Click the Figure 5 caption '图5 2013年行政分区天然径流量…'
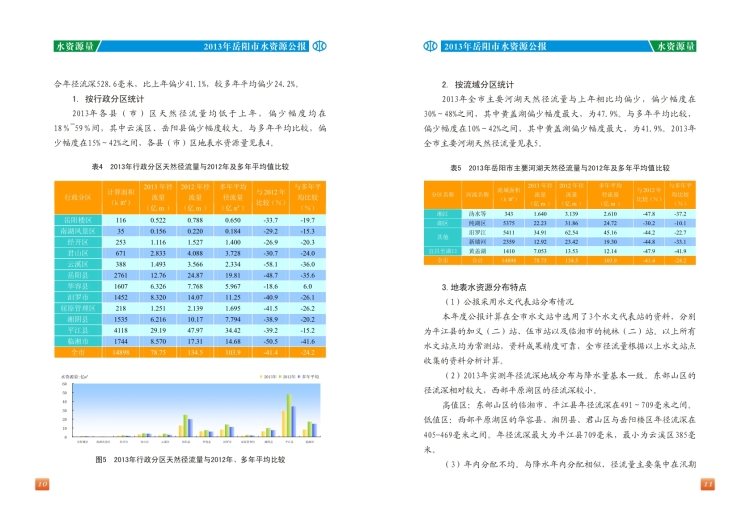Viewport: 750px width, 522px height. pos(190,459)
